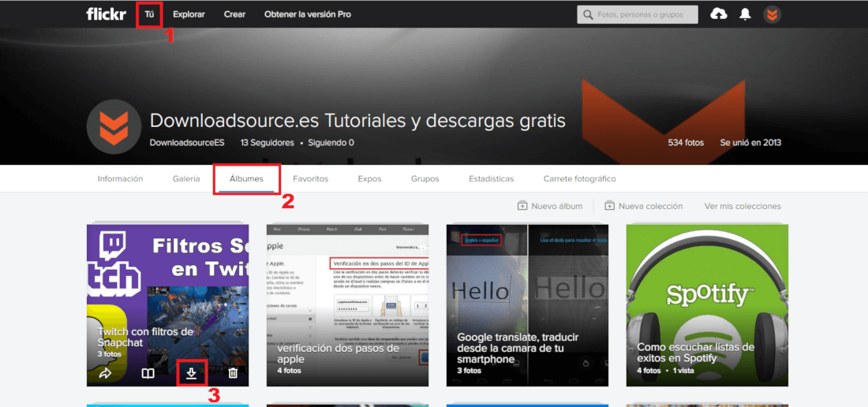Click the download icon on Twitch album
Image resolution: width=868 pixels, height=407 pixels.
(x=191, y=373)
